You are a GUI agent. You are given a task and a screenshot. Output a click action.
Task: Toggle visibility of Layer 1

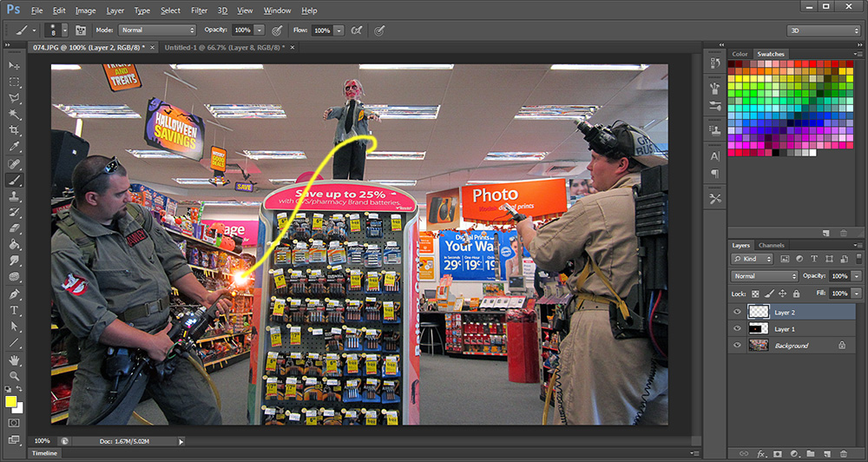738,329
